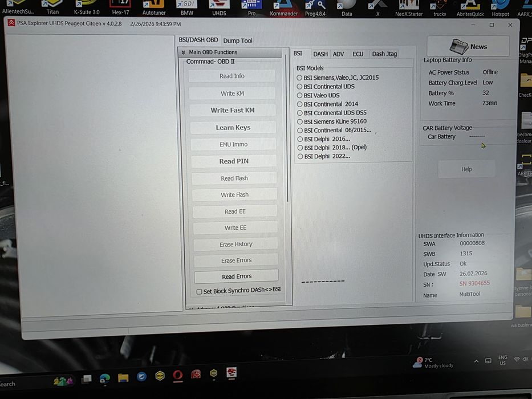532x399 pixels.
Task: Open the AlientechSu... desktop shortcut
Action: pos(18,7)
